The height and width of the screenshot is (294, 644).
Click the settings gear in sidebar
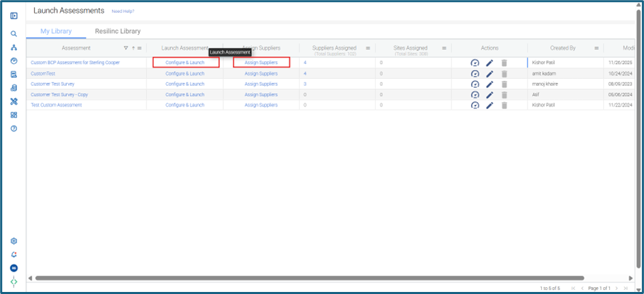[x=14, y=241]
